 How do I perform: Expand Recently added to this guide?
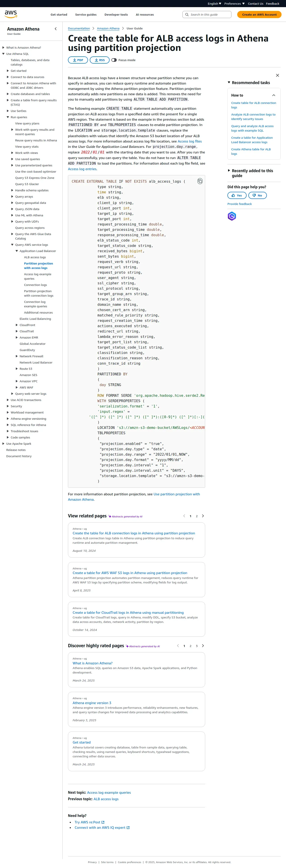point(229,171)
